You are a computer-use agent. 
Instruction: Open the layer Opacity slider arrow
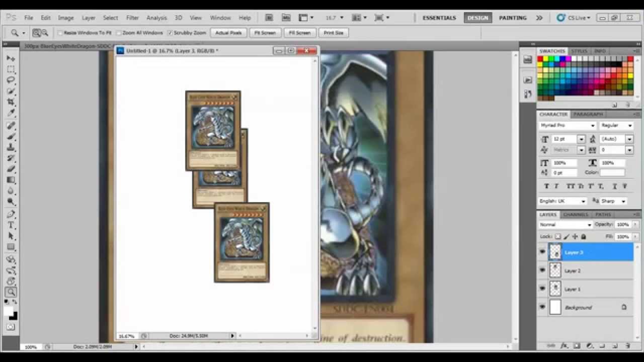tap(635, 225)
